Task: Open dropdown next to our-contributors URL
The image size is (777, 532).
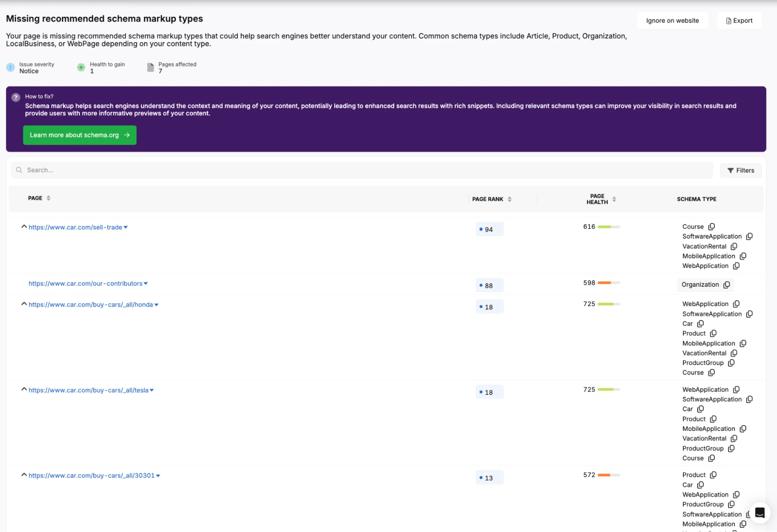Action: pyautogui.click(x=146, y=284)
